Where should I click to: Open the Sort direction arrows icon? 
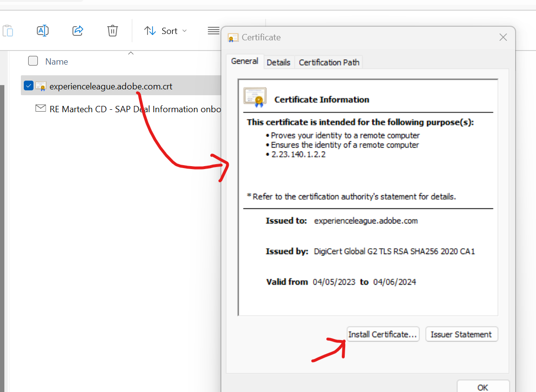[x=149, y=30]
